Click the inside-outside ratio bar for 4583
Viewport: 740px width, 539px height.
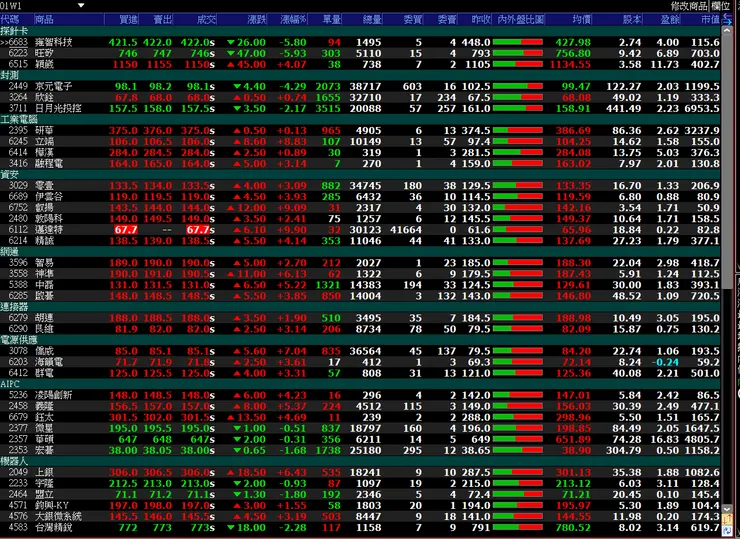pyautogui.click(x=518, y=527)
